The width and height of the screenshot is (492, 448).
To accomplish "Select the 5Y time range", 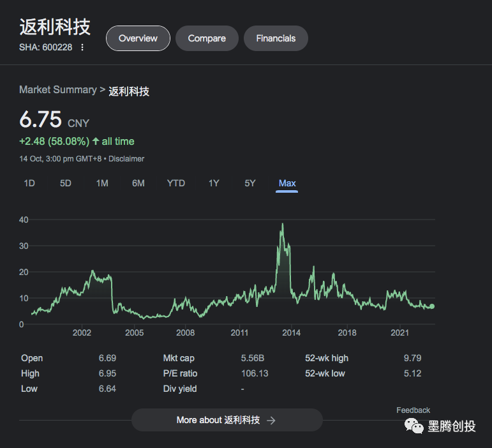I will [250, 183].
